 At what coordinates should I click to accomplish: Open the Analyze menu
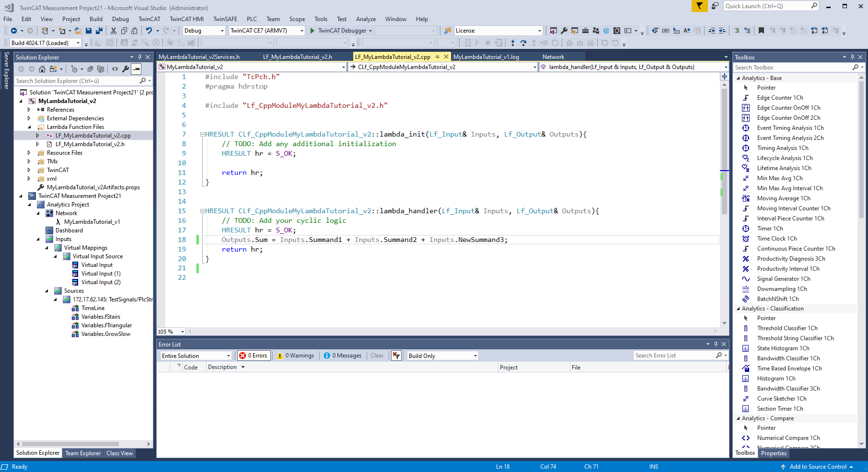tap(366, 19)
